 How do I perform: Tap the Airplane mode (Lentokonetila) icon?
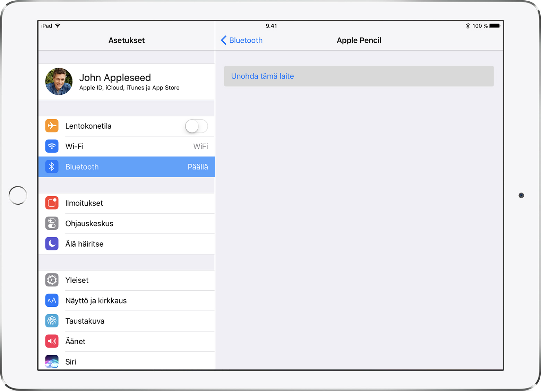click(52, 126)
